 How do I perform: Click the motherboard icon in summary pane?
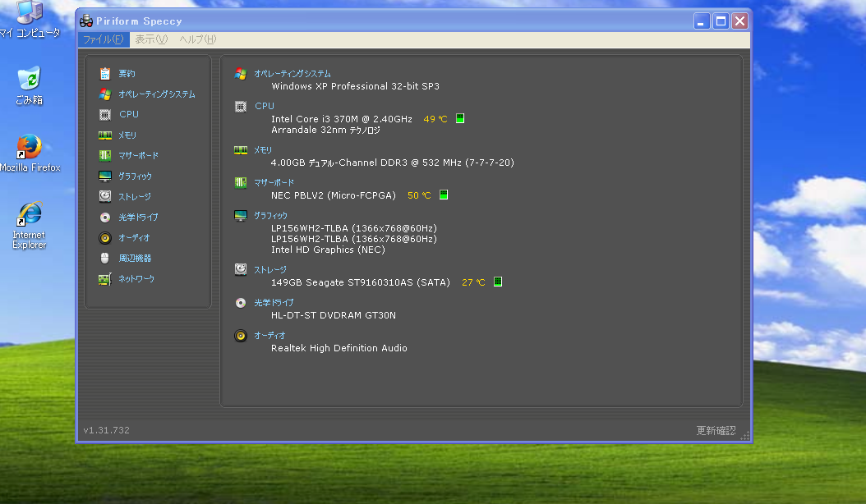pyautogui.click(x=240, y=182)
